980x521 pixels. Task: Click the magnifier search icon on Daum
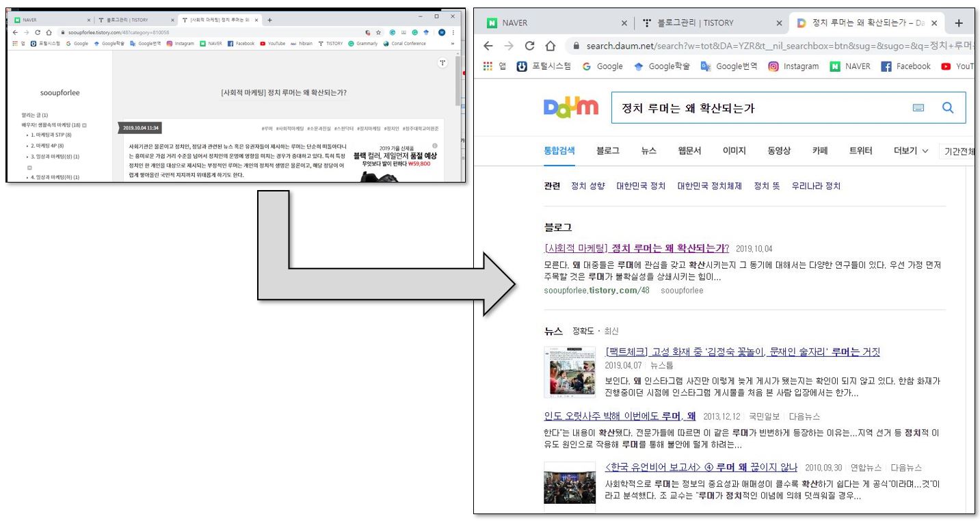pyautogui.click(x=948, y=107)
